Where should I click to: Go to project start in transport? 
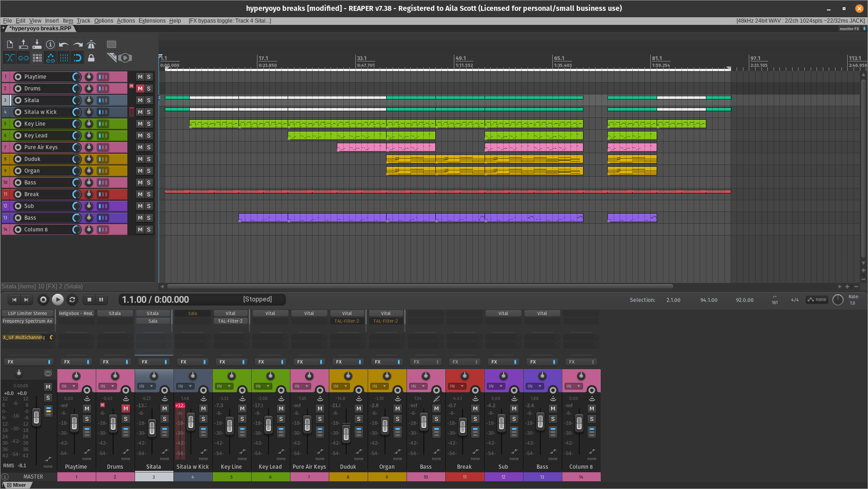tap(14, 300)
